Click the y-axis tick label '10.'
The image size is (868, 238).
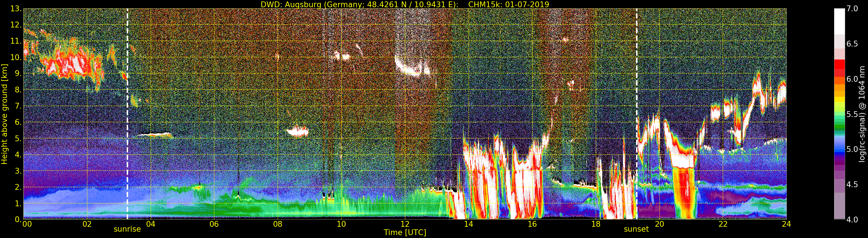pos(16,57)
